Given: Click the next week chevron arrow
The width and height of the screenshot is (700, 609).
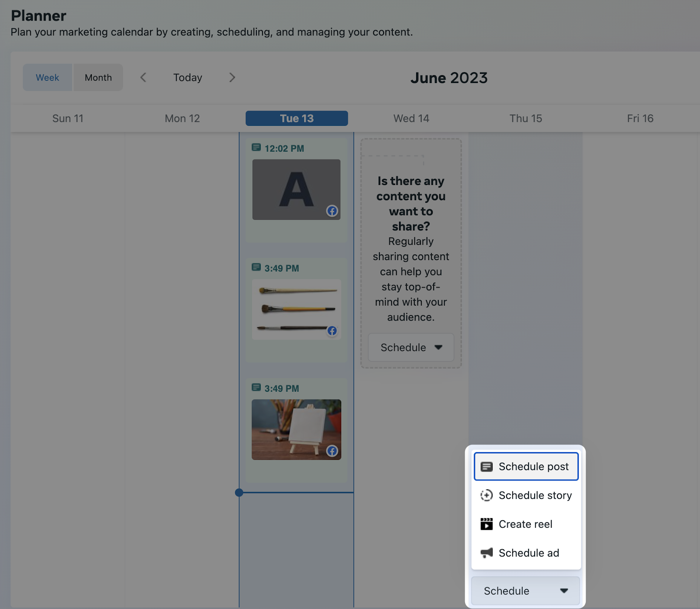Looking at the screenshot, I should coord(232,77).
